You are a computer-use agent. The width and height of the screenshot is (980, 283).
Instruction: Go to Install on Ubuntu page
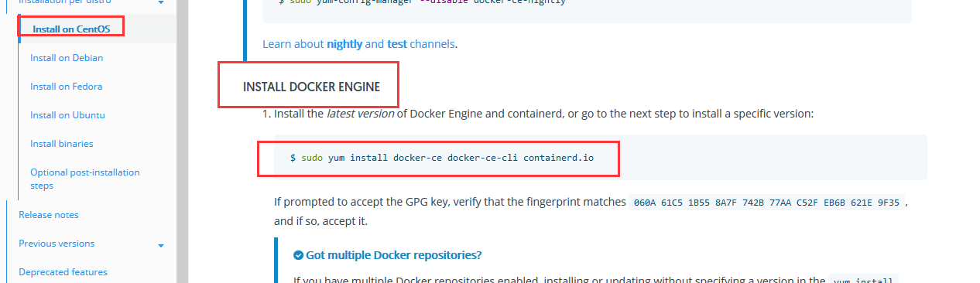pyautogui.click(x=67, y=115)
